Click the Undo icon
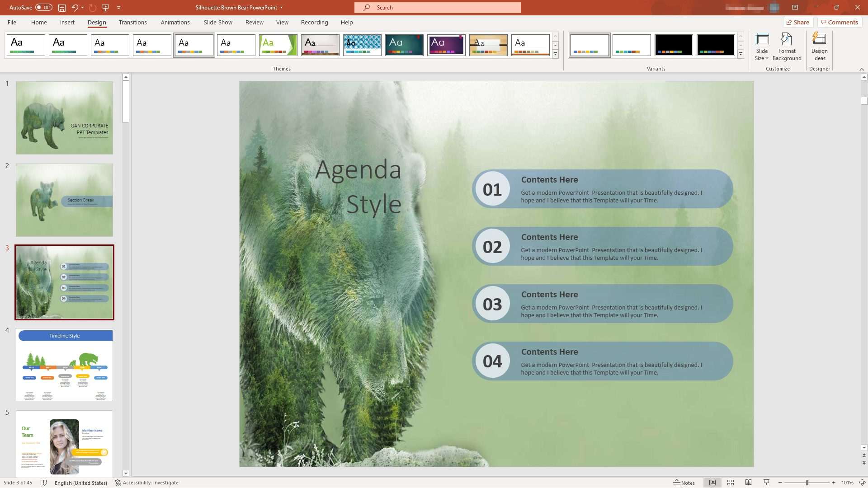This screenshot has height=488, width=868. coord(75,7)
